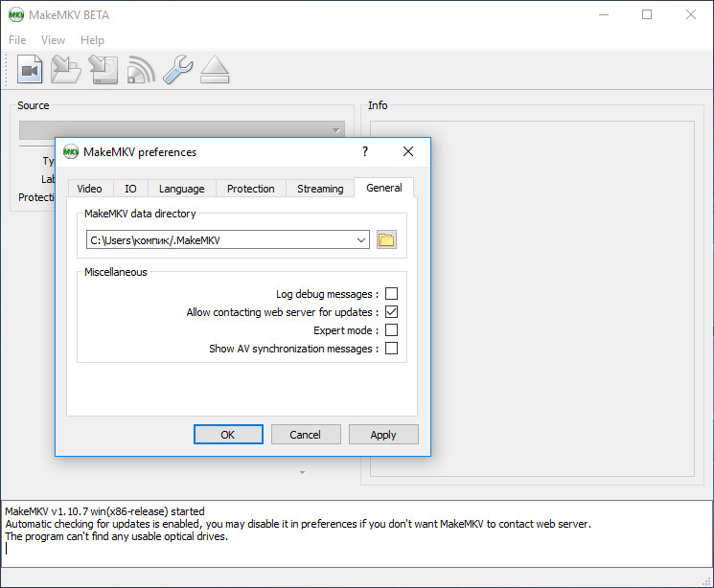
Task: Click the Open video file toolbar icon
Action: tap(30, 69)
